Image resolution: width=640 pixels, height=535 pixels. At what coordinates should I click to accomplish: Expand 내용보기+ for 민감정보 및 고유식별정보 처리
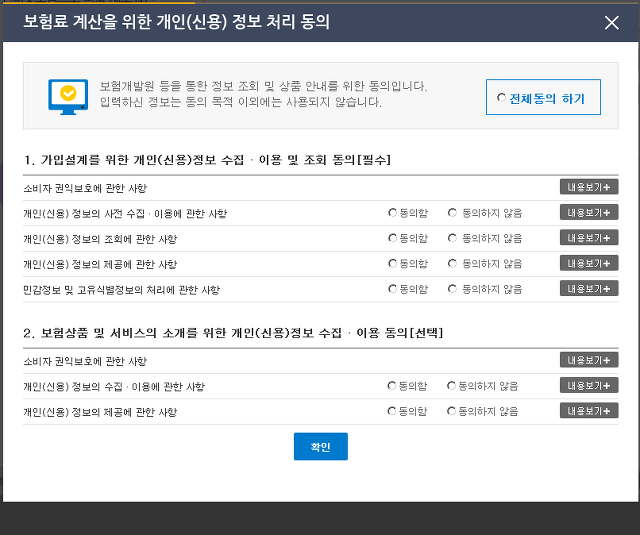[589, 289]
